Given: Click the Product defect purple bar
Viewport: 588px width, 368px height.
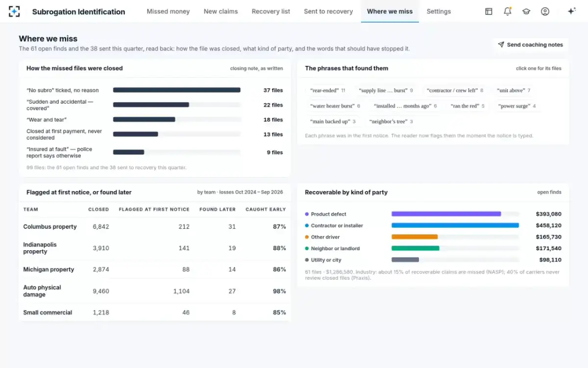Looking at the screenshot, I should click(446, 214).
